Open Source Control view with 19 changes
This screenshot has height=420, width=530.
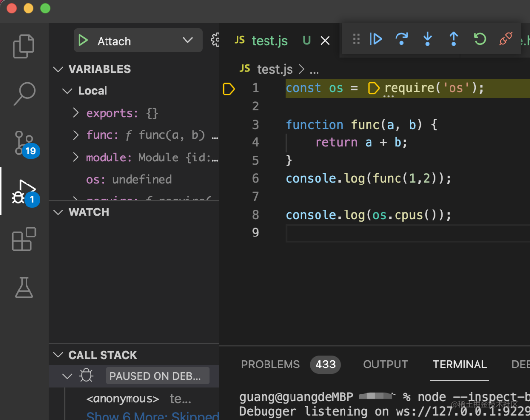tap(26, 144)
